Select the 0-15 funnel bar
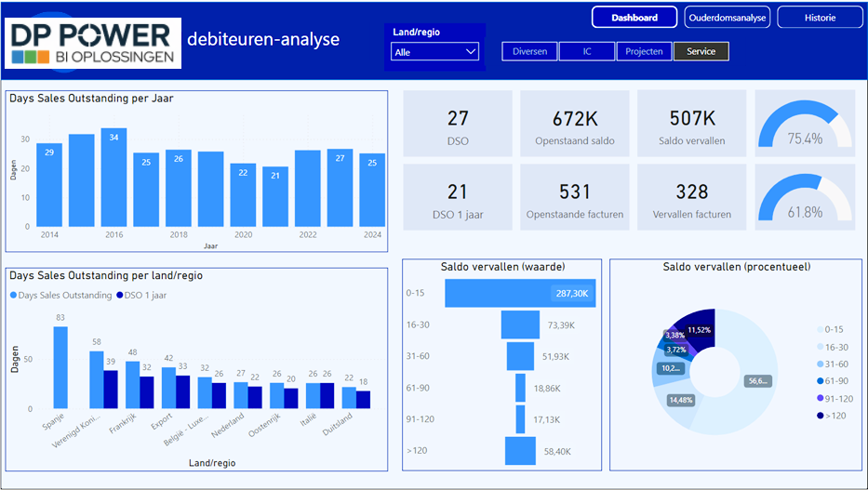The width and height of the screenshot is (868, 490). click(519, 293)
